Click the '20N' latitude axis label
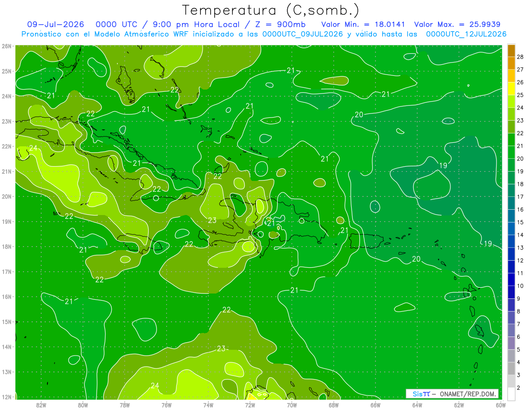Screen dimensions: 532x411 click(7, 196)
